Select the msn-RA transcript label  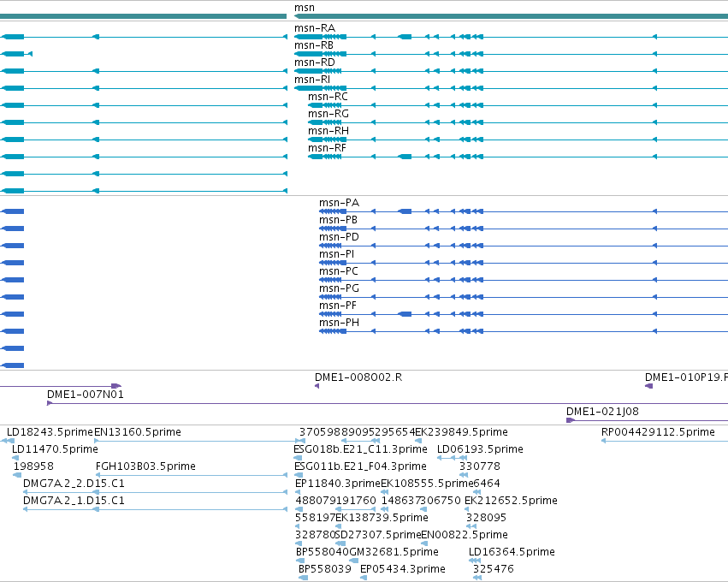[x=314, y=28]
